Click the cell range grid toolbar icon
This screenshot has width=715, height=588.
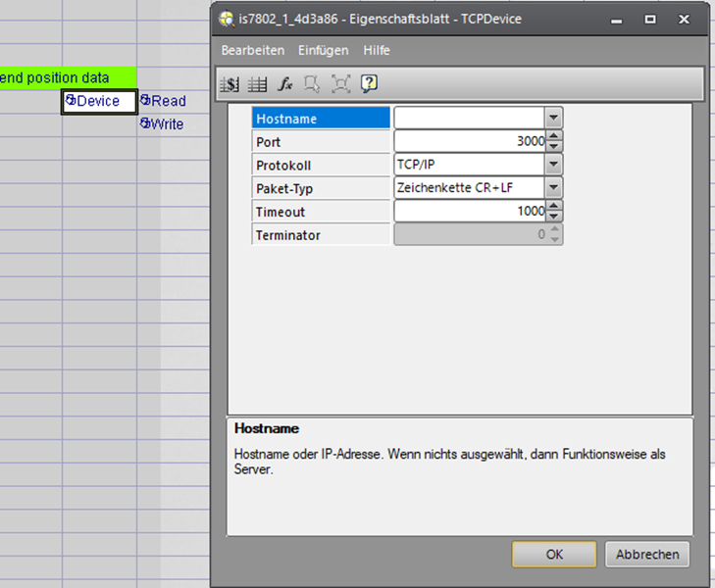[257, 84]
